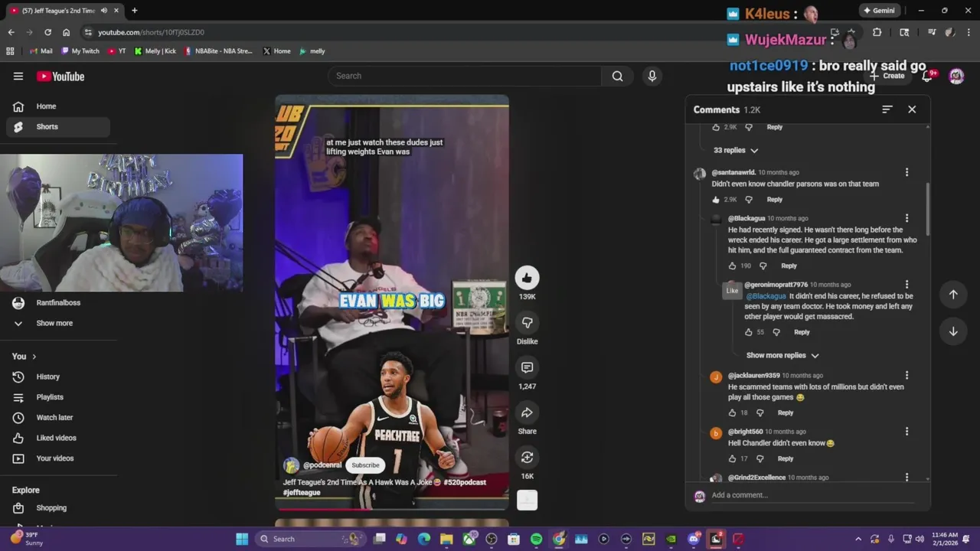Open options on @bright560's comment
This screenshot has height=551, width=980.
point(906,432)
